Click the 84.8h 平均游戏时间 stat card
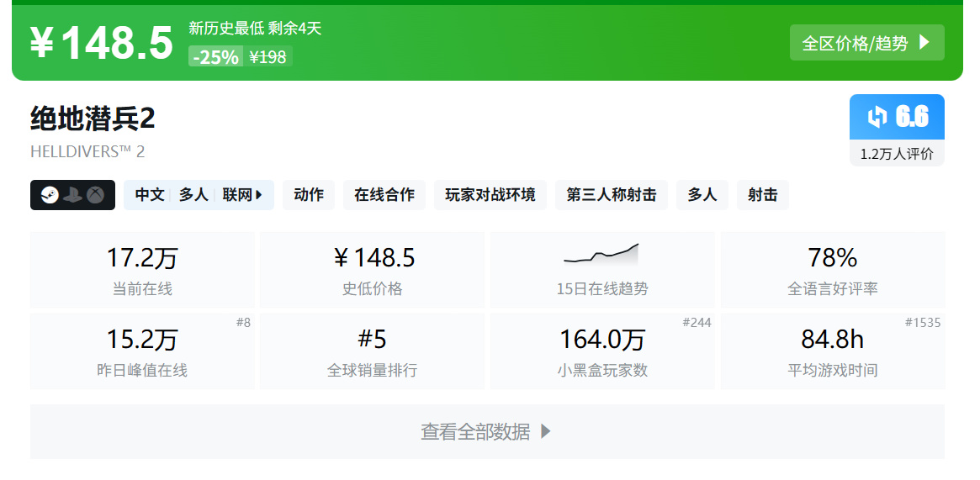 pos(833,351)
